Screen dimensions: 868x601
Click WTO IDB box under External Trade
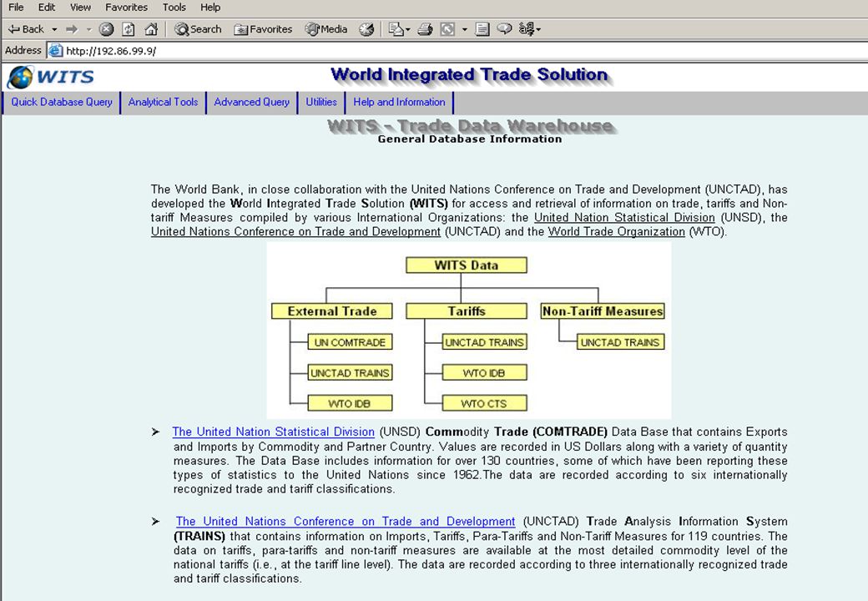[x=350, y=403]
